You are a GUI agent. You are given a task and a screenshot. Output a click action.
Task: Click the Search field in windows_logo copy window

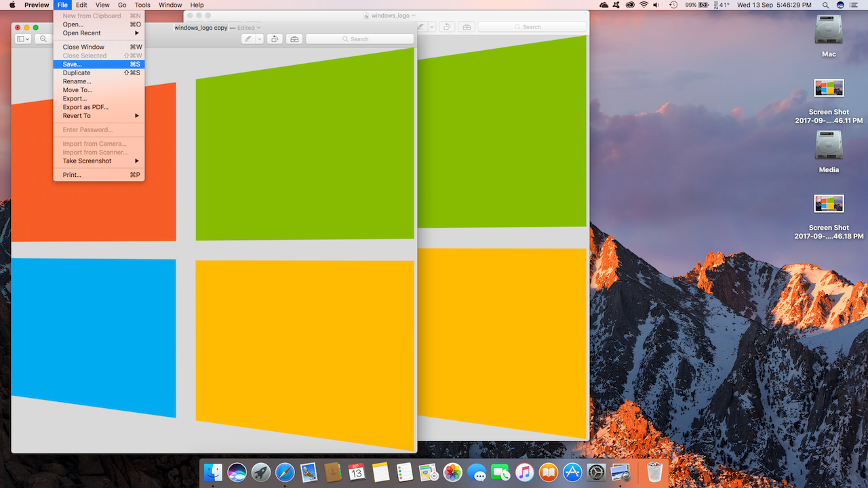pos(359,39)
